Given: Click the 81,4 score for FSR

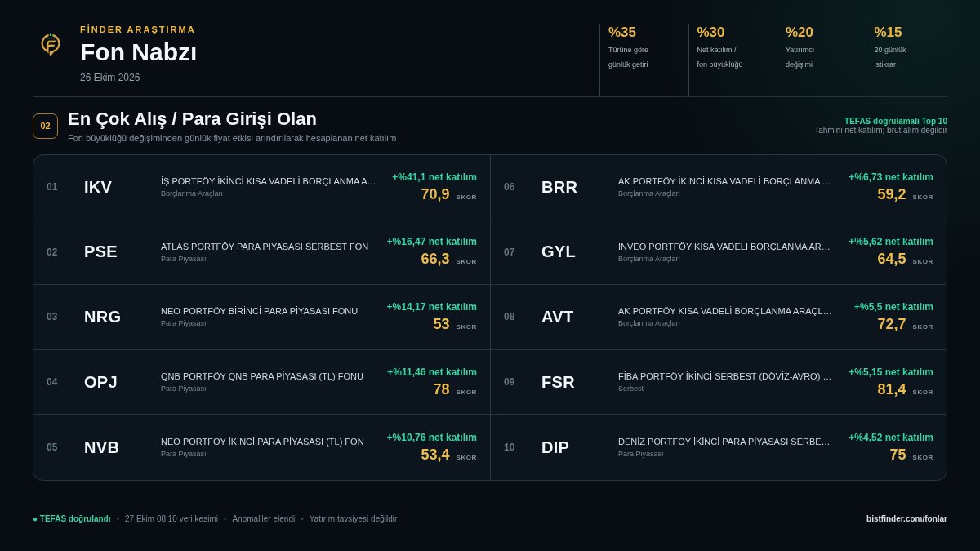Looking at the screenshot, I should click(x=892, y=389).
